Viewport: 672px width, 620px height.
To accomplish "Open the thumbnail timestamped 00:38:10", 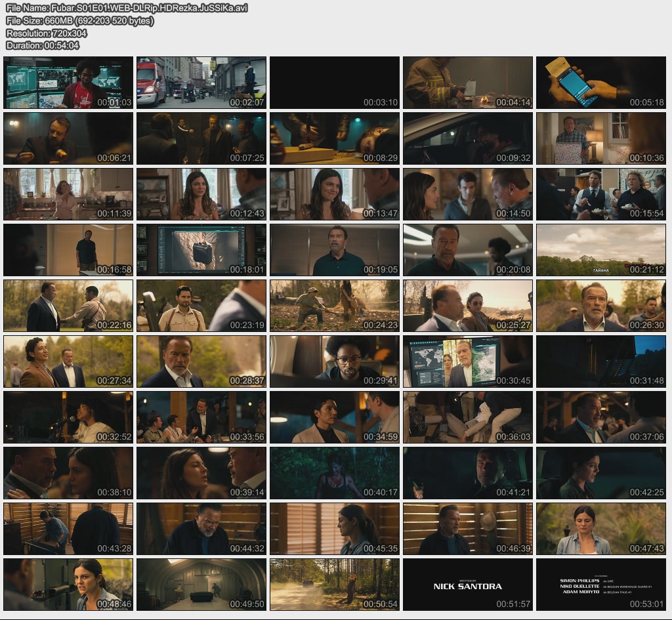I will tap(68, 473).
